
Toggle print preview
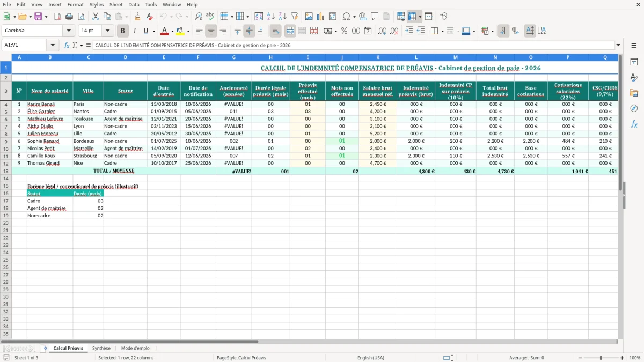(x=80, y=17)
